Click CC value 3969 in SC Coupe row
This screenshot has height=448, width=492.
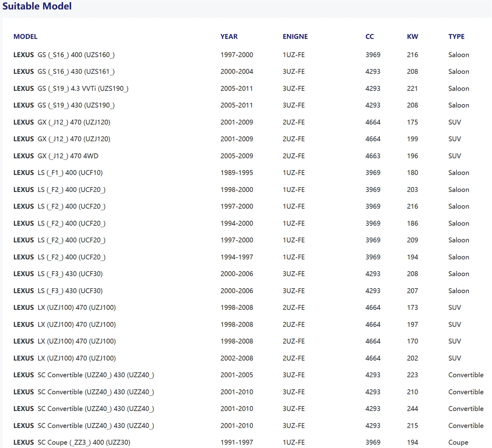tap(373, 442)
